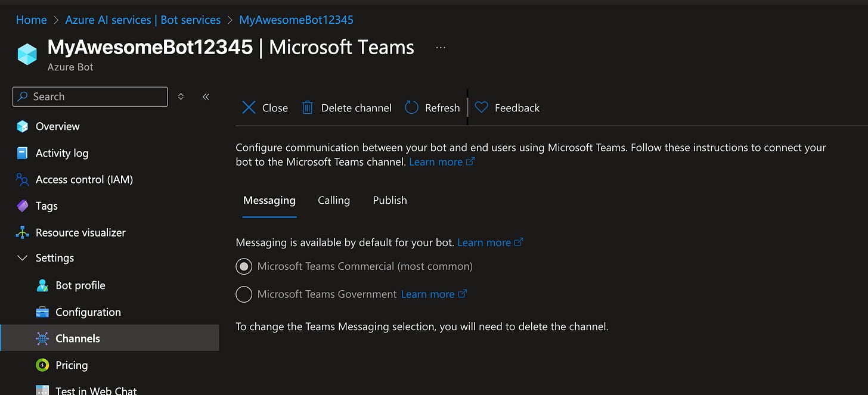Screen dimensions: 868x395
Task: Click the magnifier icon in Search box
Action: [x=23, y=97]
